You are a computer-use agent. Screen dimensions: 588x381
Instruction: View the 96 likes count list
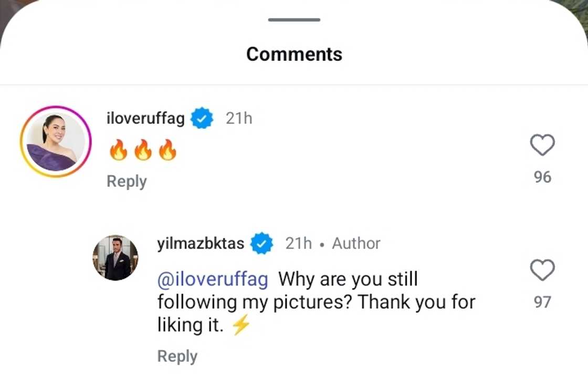[542, 177]
